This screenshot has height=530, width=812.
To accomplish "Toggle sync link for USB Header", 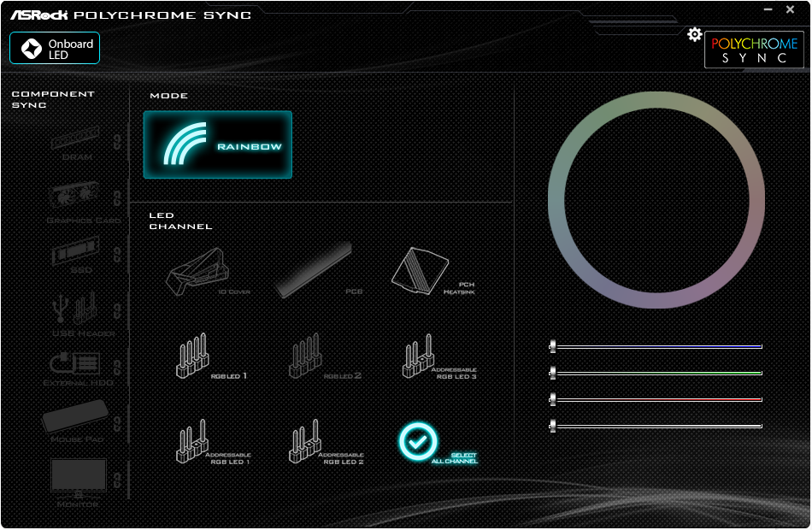I will tap(118, 311).
